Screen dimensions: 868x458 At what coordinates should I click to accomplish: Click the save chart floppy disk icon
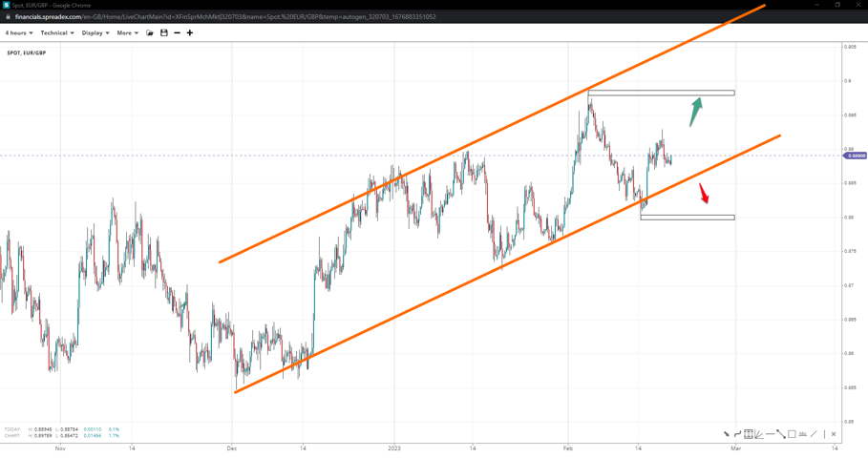pos(163,33)
